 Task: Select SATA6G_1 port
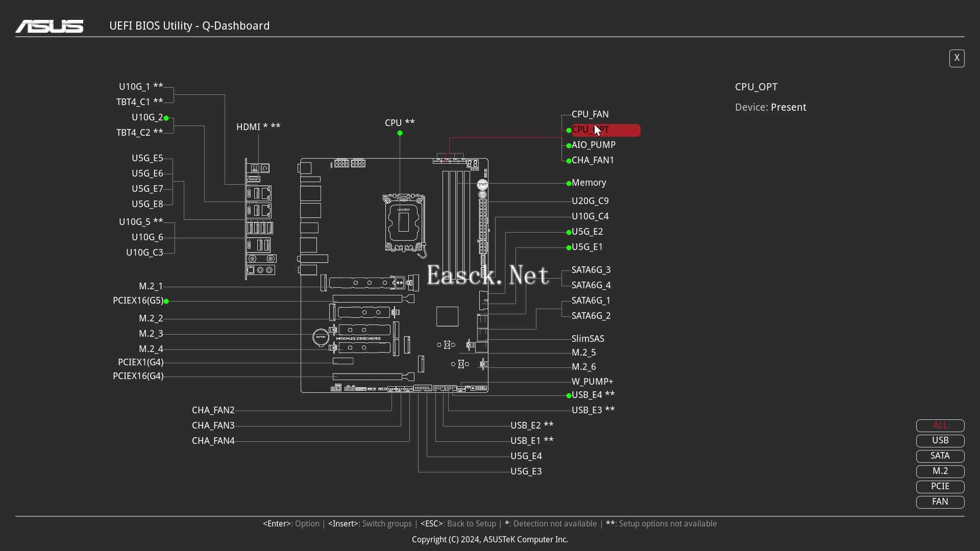click(x=591, y=300)
